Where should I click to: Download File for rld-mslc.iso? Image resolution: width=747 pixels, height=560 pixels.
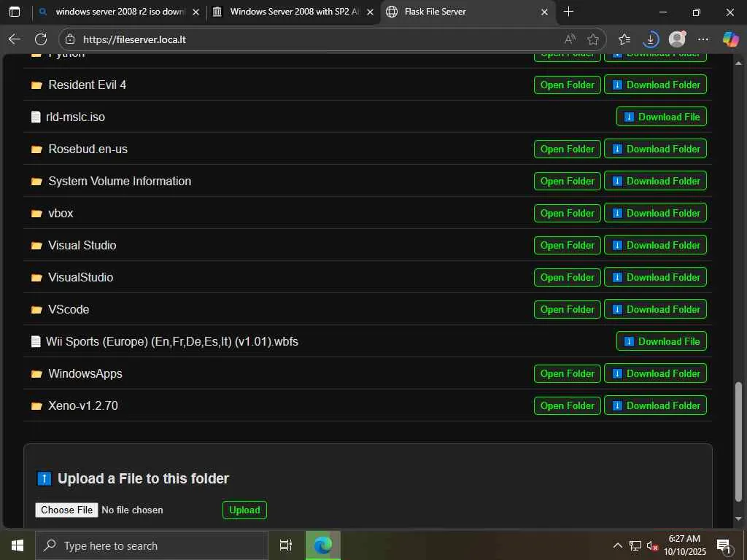pyautogui.click(x=661, y=117)
